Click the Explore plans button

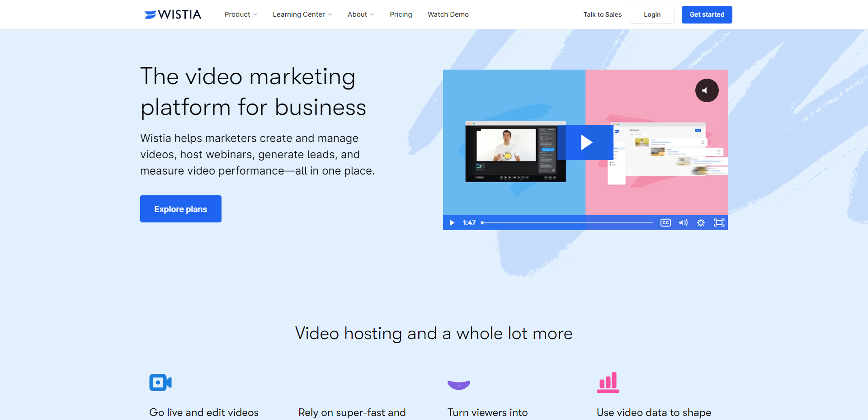tap(181, 209)
